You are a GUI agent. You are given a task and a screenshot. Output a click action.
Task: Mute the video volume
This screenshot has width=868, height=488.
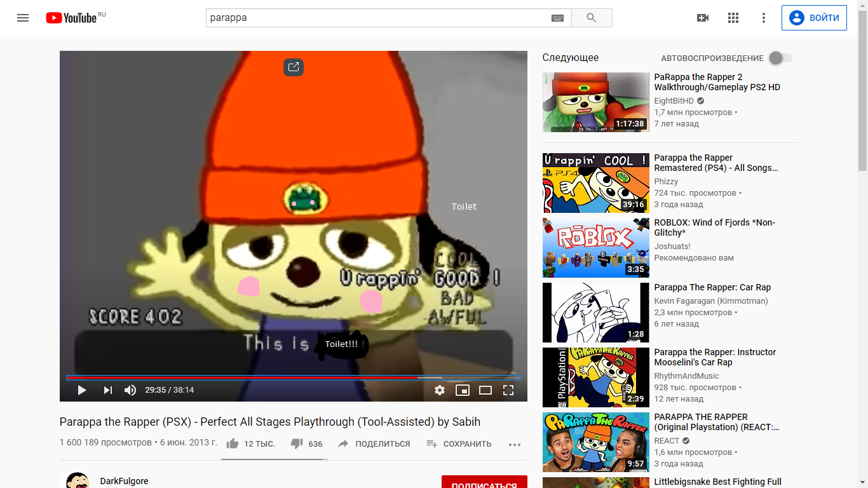[130, 390]
